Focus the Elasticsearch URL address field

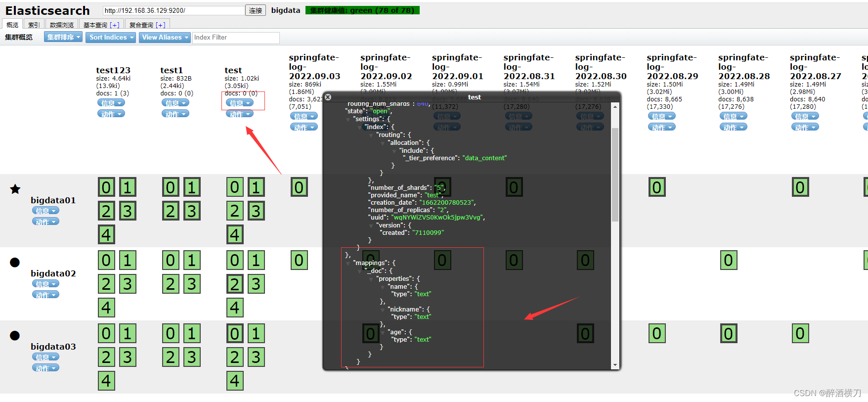pyautogui.click(x=174, y=10)
